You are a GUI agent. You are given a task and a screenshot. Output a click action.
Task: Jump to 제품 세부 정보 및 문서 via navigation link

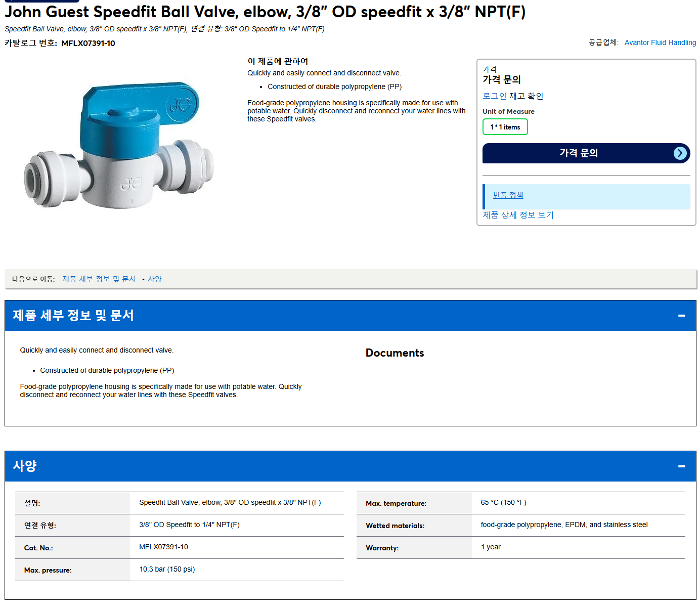tap(99, 279)
